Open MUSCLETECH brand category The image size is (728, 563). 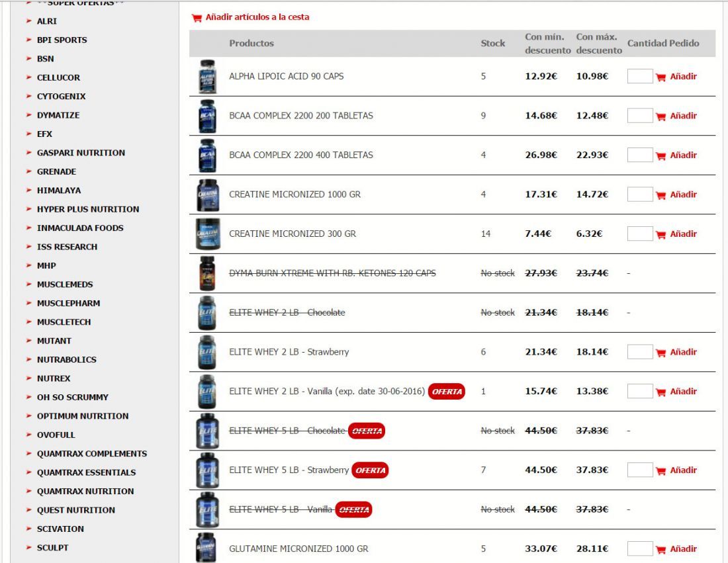(64, 322)
